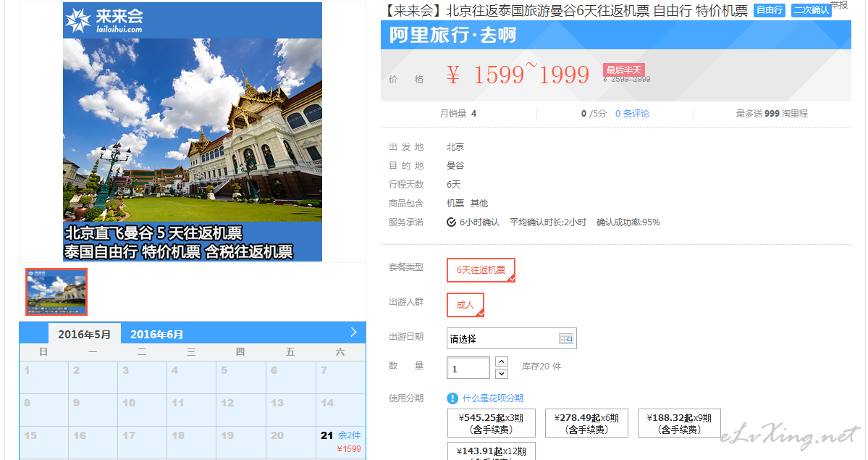Open the 0 条评论 reviews link
868x460 pixels.
pyautogui.click(x=632, y=114)
